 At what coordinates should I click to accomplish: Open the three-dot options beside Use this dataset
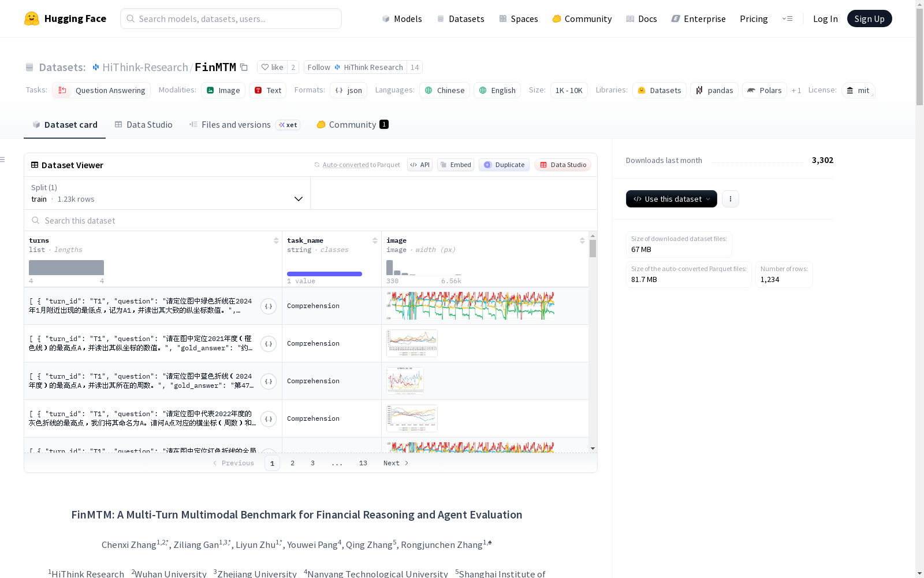coord(731,199)
